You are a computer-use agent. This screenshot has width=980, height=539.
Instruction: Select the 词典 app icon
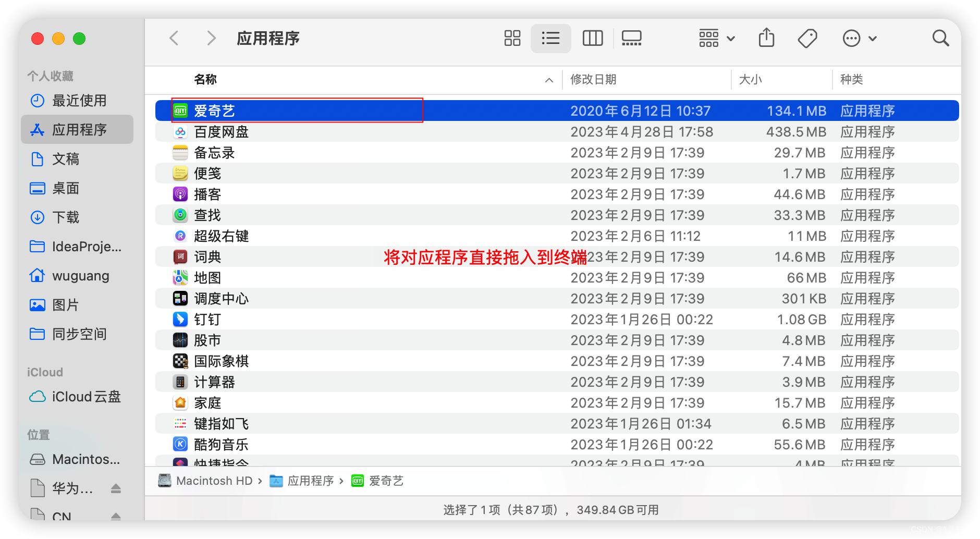[x=180, y=256]
